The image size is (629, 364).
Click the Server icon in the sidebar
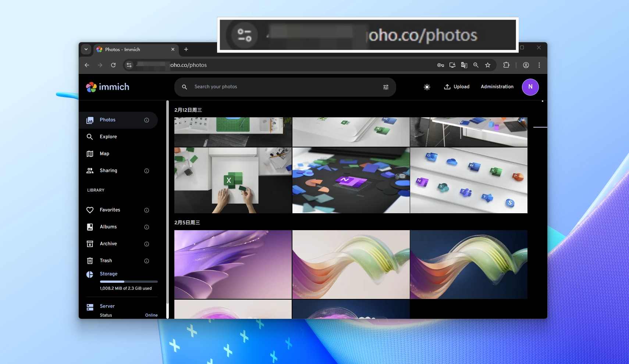90,307
